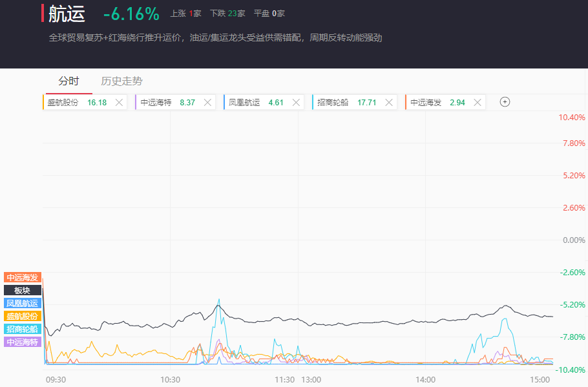Viewport: 588px width, 387px height.
Task: Toggle 盛航股份 line in legend
Action: click(23, 316)
